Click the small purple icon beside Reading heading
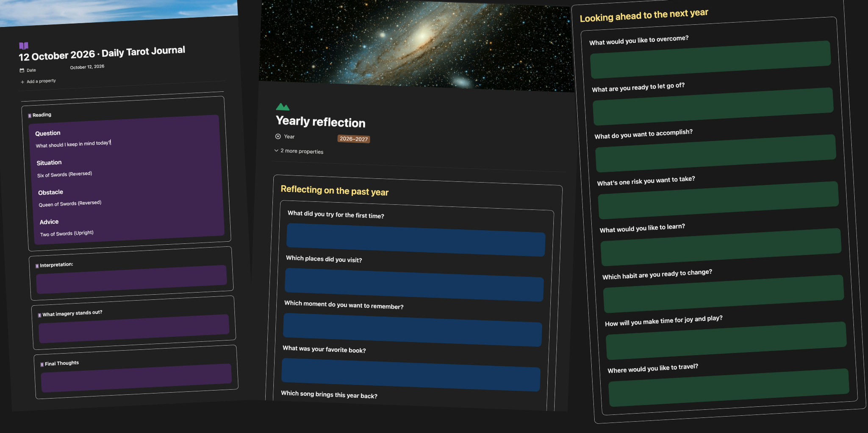This screenshot has width=868, height=433. 30,116
